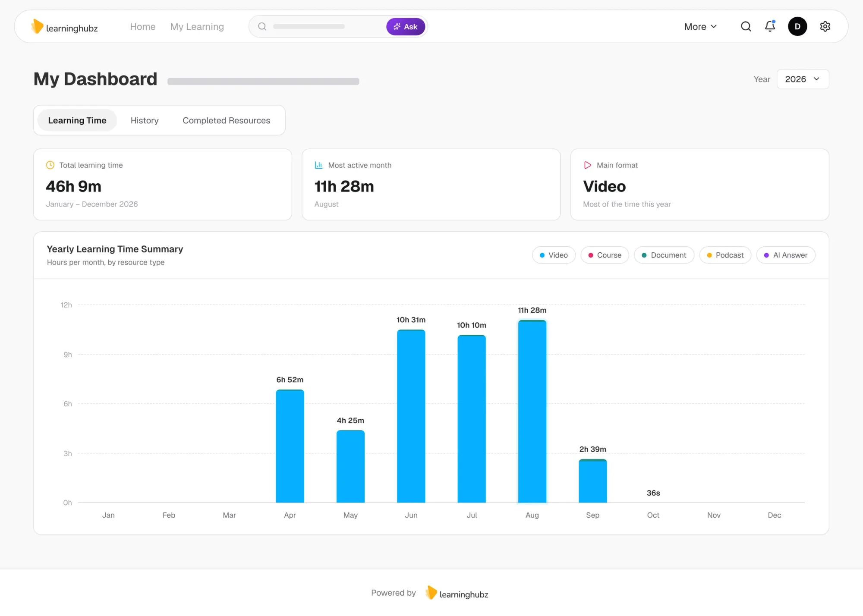Select the Learning Time tab
This screenshot has height=616, width=863.
coord(77,120)
